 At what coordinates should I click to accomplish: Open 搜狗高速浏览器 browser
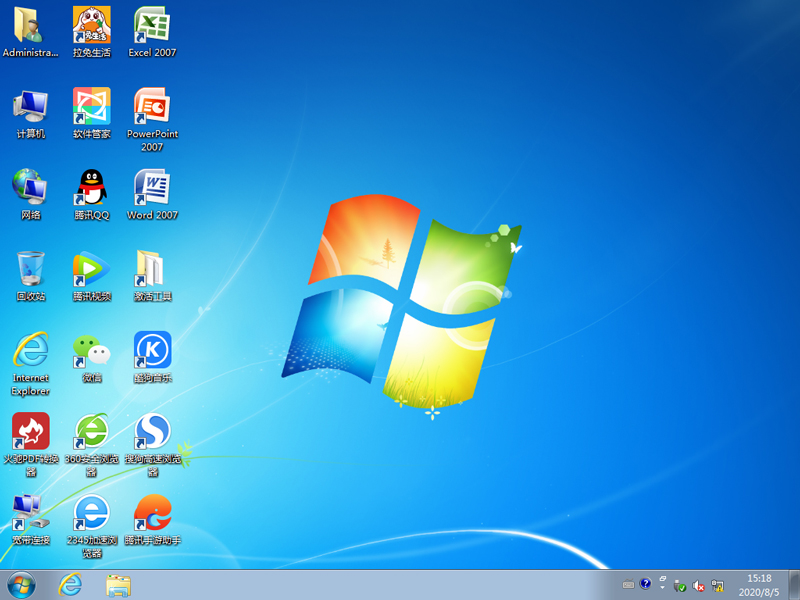tap(152, 432)
